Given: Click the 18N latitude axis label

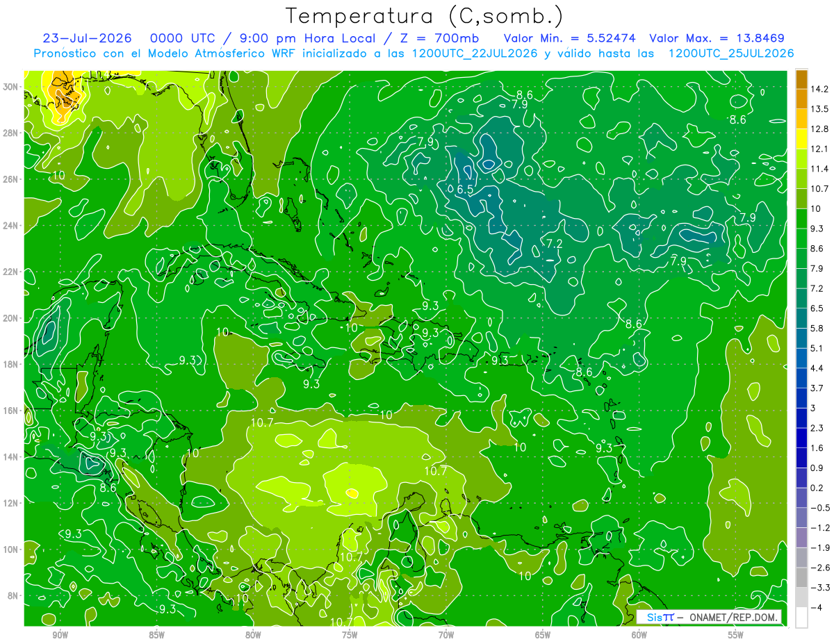Looking at the screenshot, I should (12, 364).
